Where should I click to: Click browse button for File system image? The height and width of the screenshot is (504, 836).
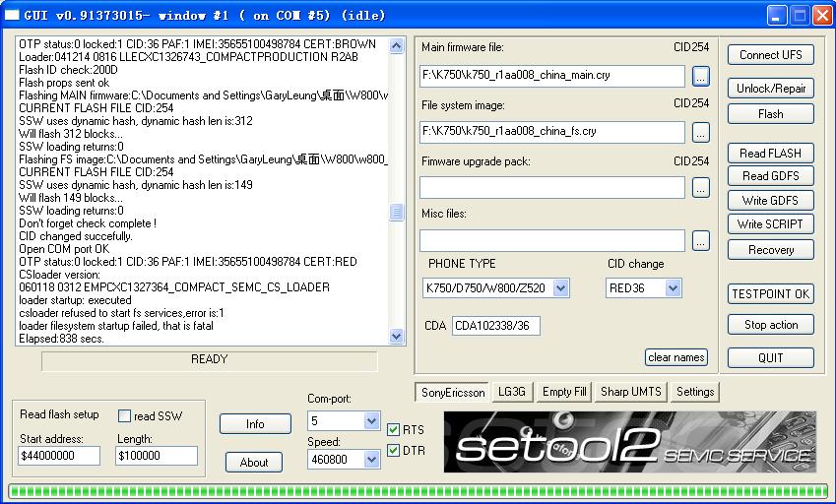pyautogui.click(x=700, y=132)
